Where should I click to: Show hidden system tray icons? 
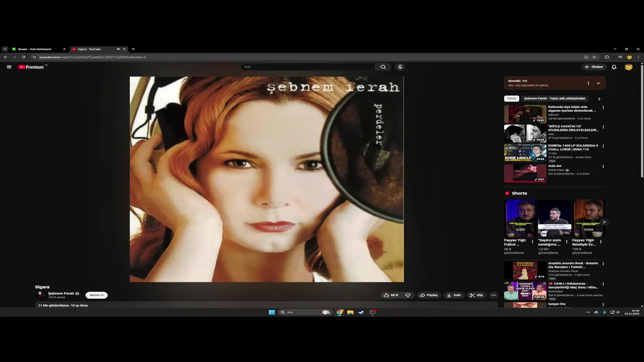[588, 312]
